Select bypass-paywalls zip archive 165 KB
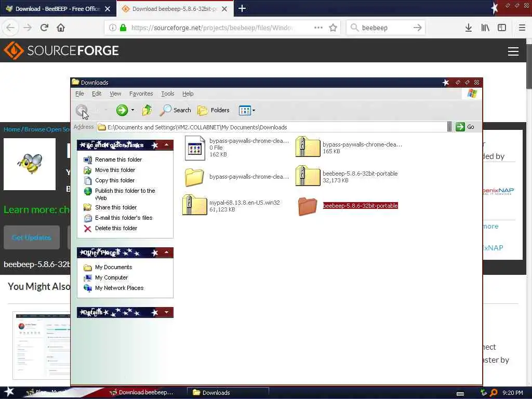Screen dimensions: 532x399 (308, 147)
